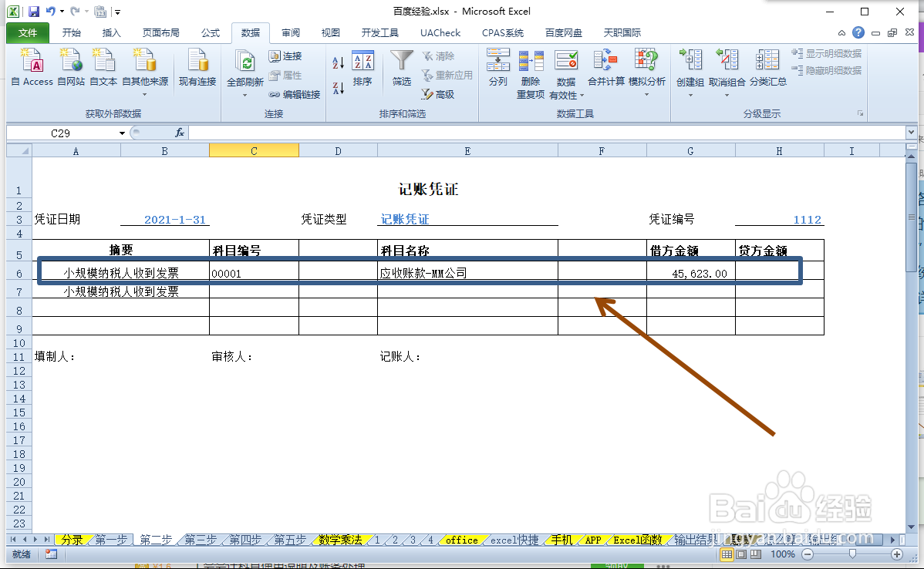Zoom in with the plus button
924x569 pixels.
(x=897, y=554)
